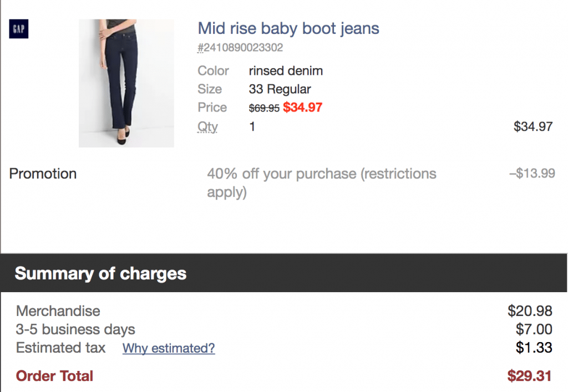Viewport: 568px width, 392px height.
Task: Open the Mid rise baby boot jeans link
Action: point(288,28)
